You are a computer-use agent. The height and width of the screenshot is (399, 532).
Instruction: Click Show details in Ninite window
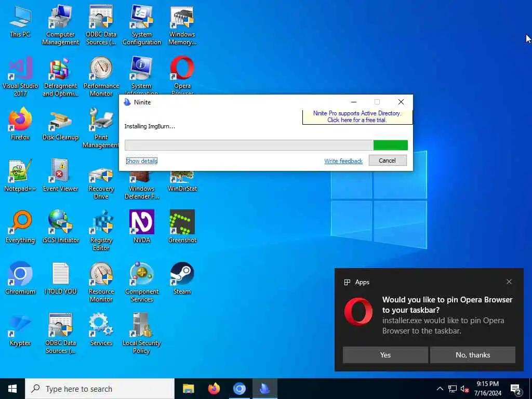click(x=141, y=161)
